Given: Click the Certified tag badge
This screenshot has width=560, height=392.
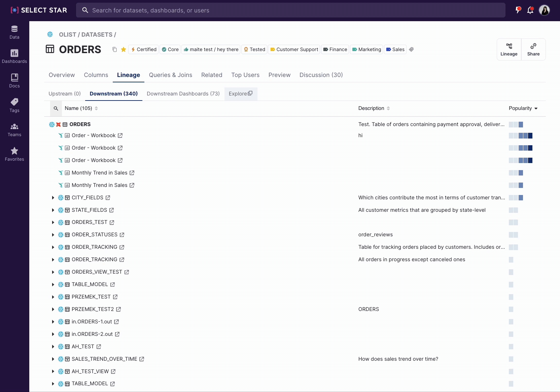Looking at the screenshot, I should click(x=144, y=49).
